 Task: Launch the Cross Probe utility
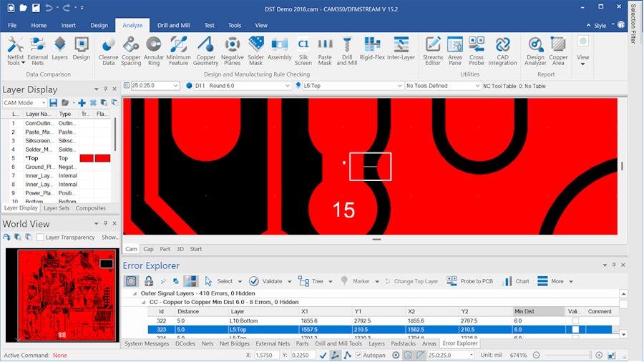click(477, 51)
